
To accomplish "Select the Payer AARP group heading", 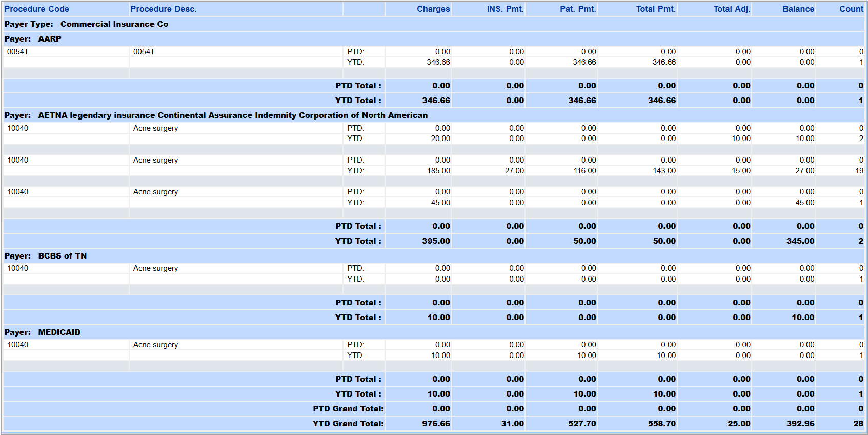I will coord(434,39).
